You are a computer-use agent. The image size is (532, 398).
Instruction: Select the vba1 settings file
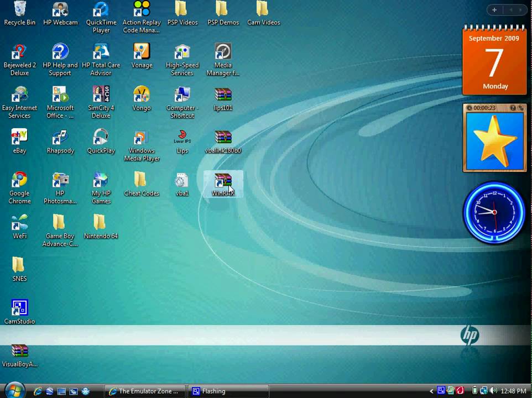pyautogui.click(x=182, y=184)
